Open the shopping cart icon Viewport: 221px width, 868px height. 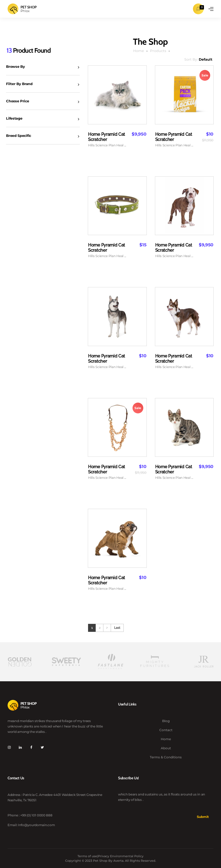(x=198, y=9)
